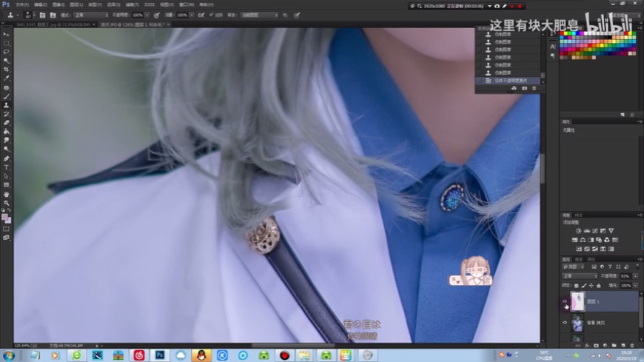Open Photoshop from the Windows taskbar
Viewport: 644px width, 362px height.
point(160,355)
